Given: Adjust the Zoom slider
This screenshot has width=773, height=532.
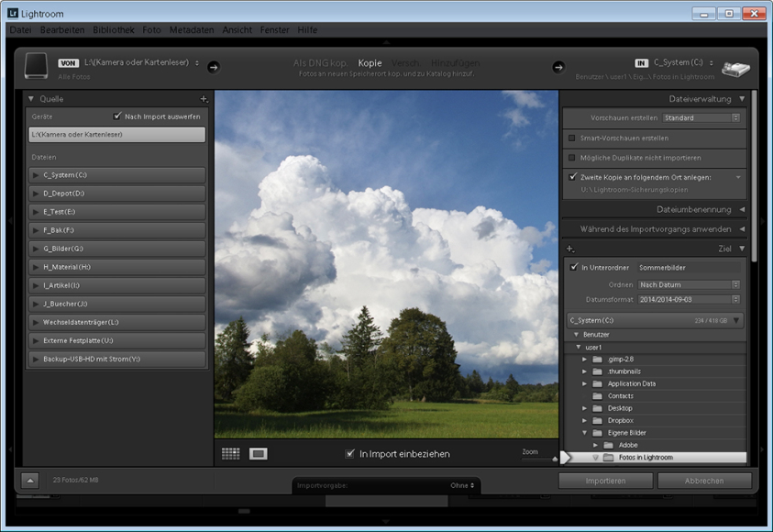Looking at the screenshot, I should (x=554, y=457).
